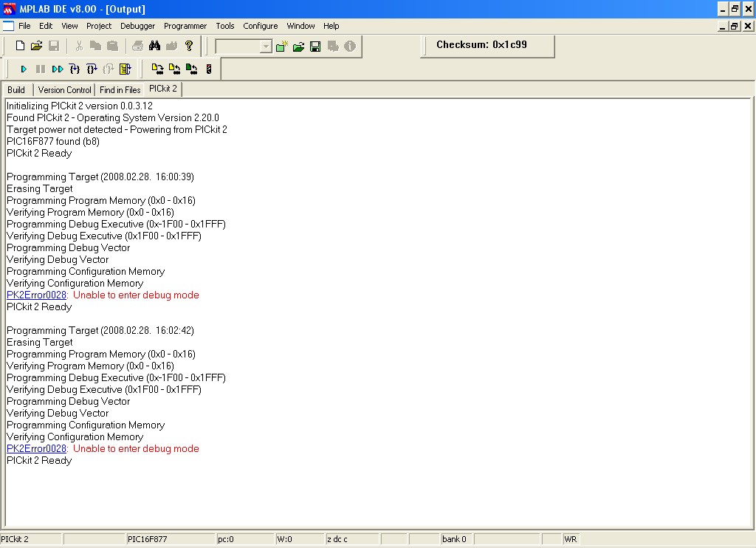Click the Step Over braces icon

tap(92, 69)
